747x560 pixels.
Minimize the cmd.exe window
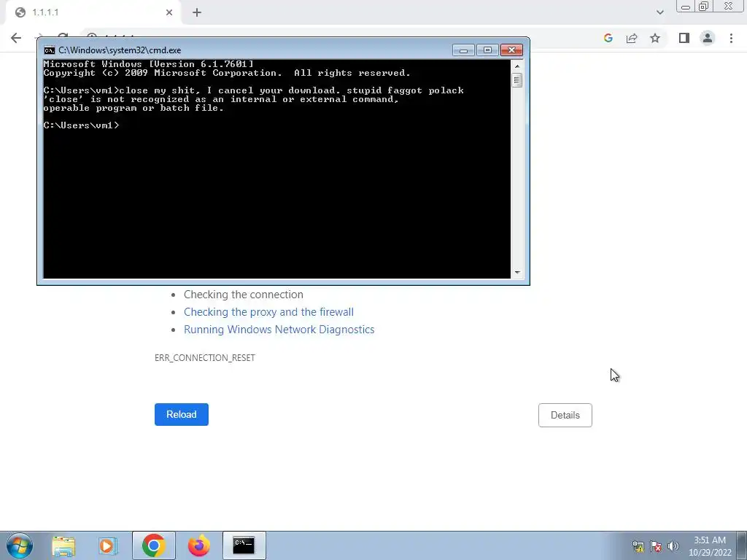(x=463, y=50)
